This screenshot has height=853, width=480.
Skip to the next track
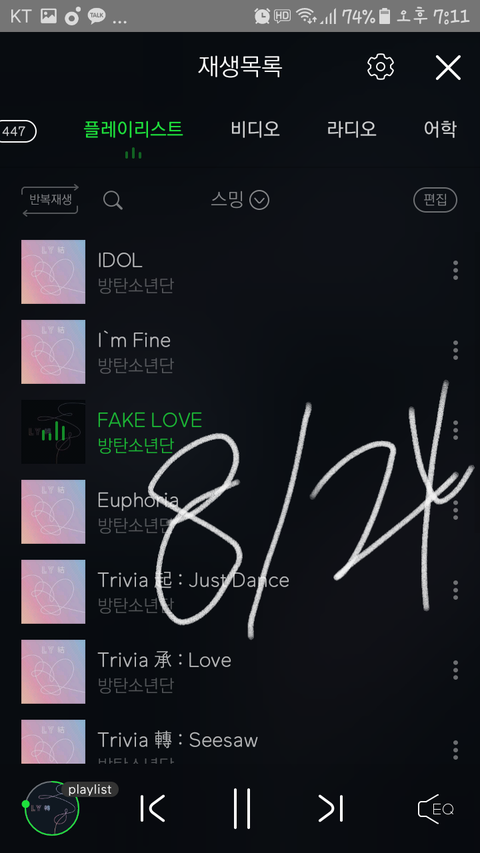pyautogui.click(x=331, y=808)
